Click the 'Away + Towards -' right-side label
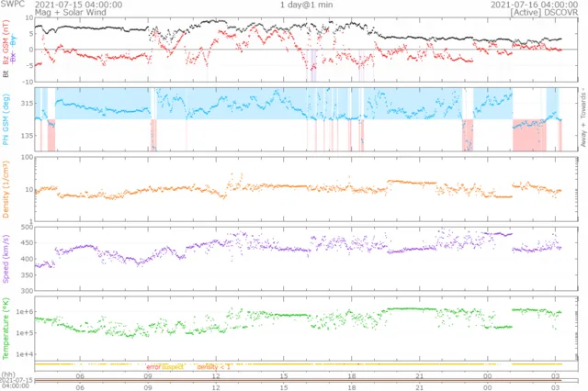 pos(582,119)
